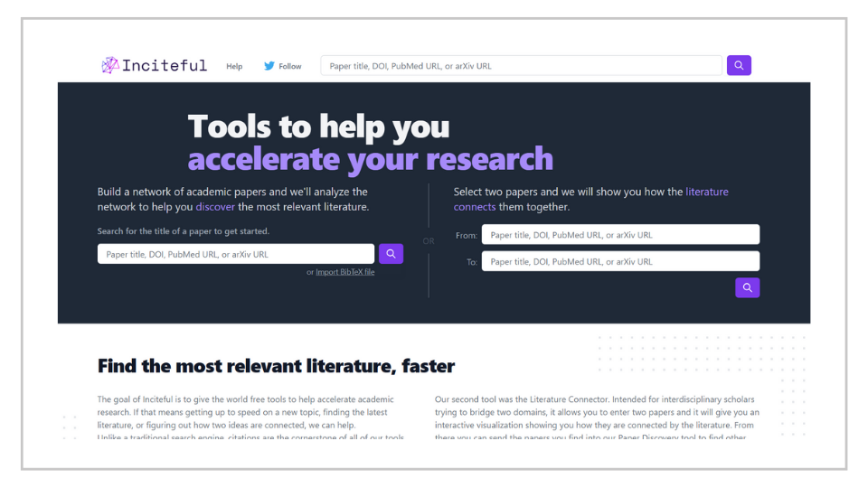
Task: Focus the To paper input field
Action: 620,261
